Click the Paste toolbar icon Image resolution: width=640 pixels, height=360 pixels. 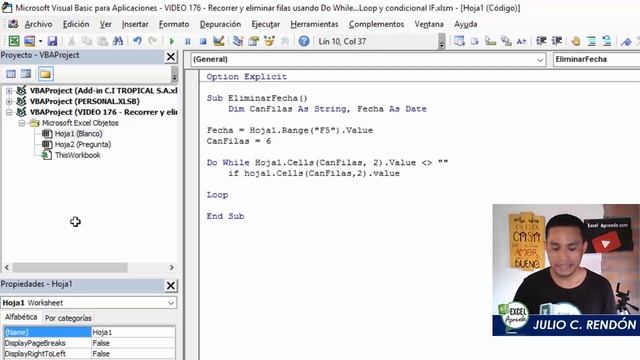(102, 41)
